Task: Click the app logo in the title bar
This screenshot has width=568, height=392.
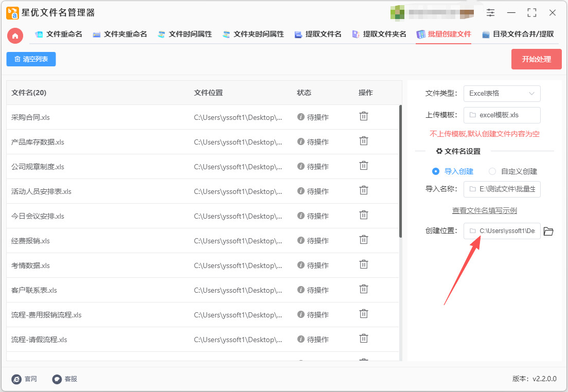Action: (x=12, y=13)
